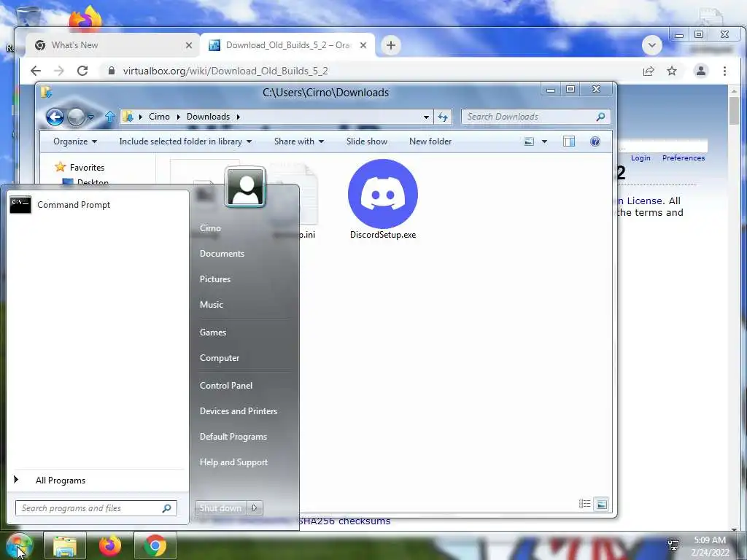Expand Include selected folder in library menu

185,141
